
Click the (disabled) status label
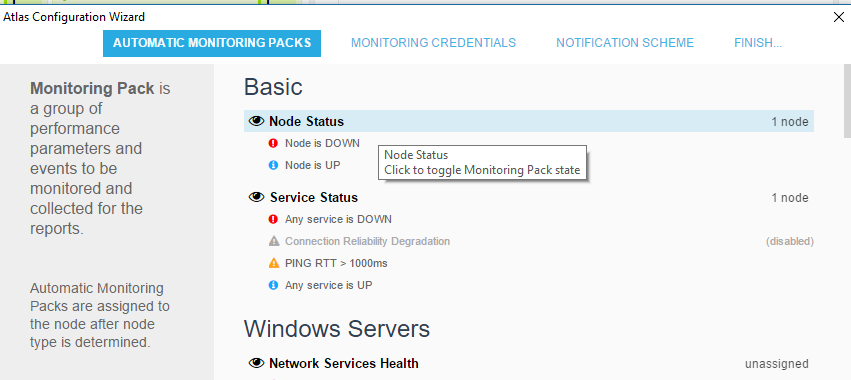coord(790,241)
